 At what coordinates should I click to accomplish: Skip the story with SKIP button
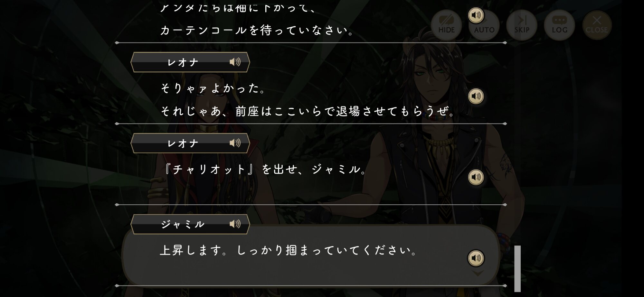522,25
